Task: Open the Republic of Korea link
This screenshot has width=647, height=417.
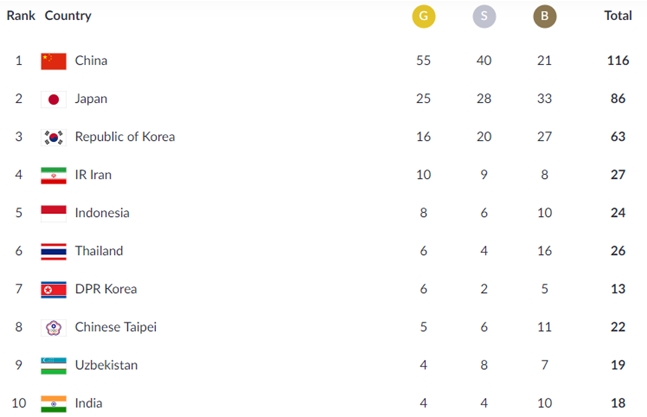Action: tap(124, 137)
